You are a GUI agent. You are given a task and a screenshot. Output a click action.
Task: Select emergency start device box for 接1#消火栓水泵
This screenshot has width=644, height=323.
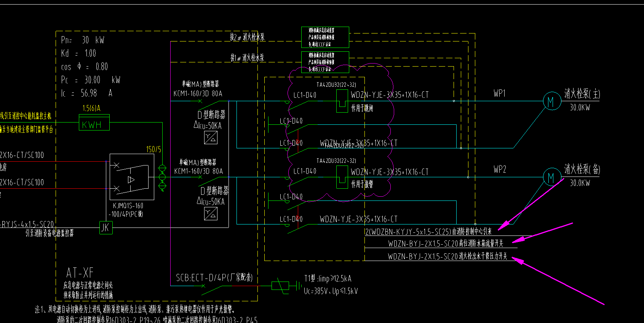325,62
